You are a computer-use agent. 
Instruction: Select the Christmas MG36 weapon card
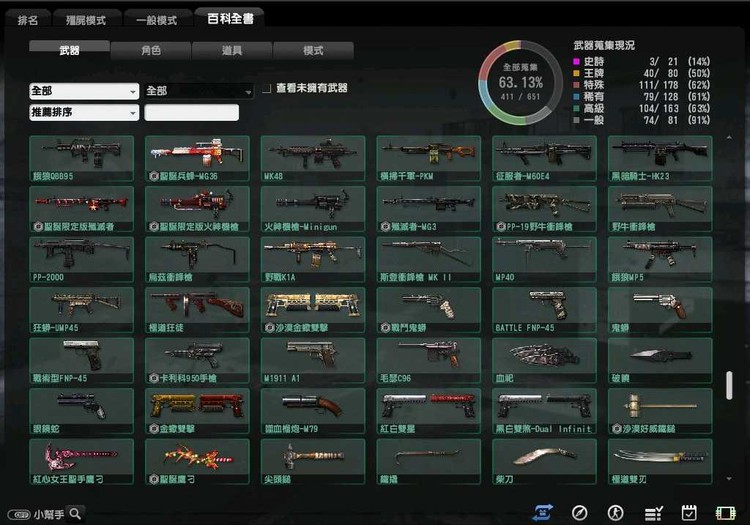coord(197,158)
